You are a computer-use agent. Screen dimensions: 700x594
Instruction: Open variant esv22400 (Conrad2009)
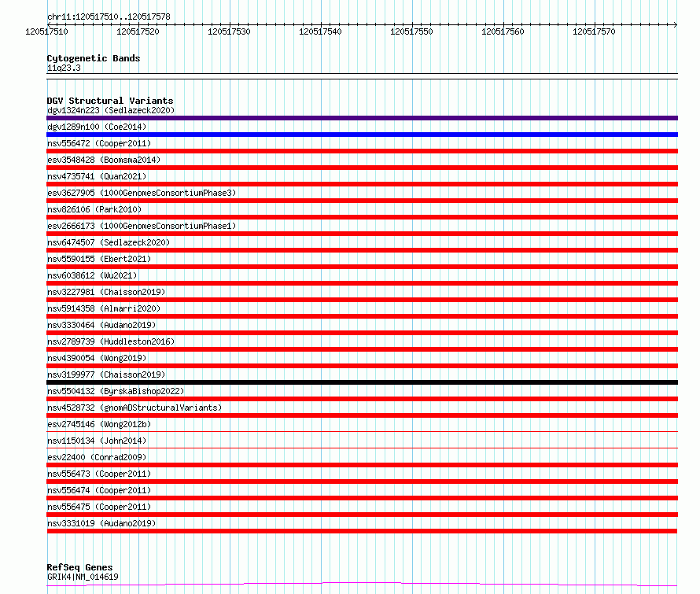(x=97, y=457)
